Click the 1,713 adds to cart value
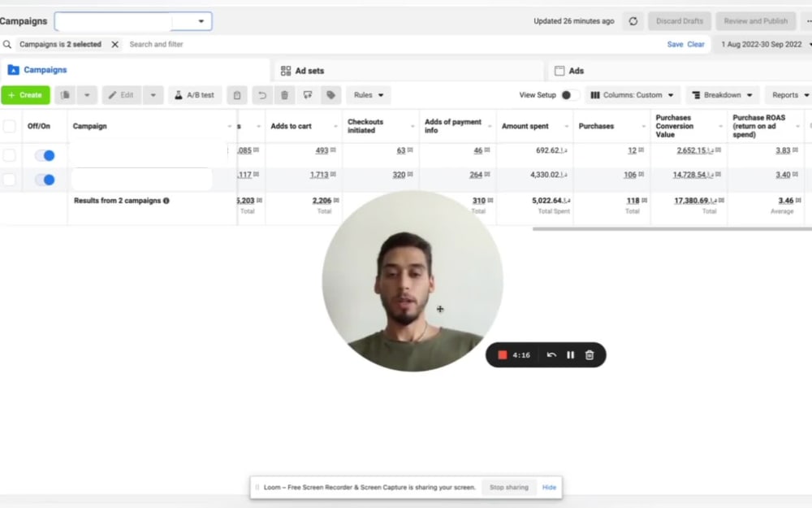Screen dimensions: 812x508 coord(319,175)
